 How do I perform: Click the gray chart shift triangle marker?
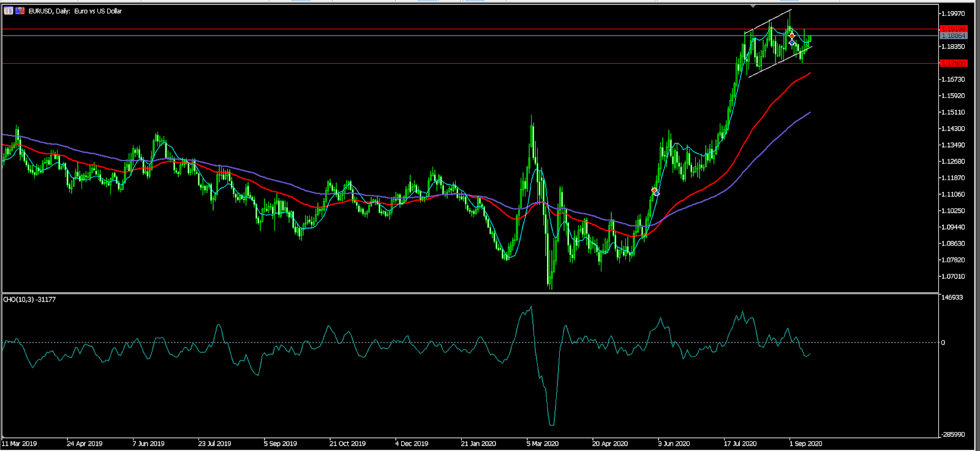pyautogui.click(x=753, y=6)
